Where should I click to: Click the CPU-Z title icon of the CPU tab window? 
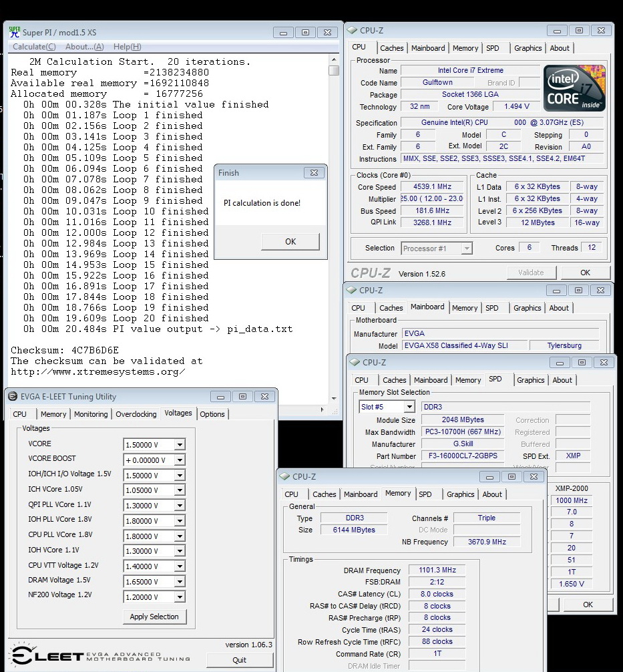352,31
